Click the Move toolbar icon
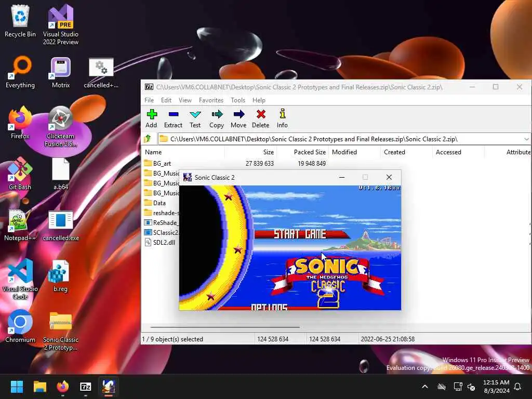Image resolution: width=532 pixels, height=399 pixels. [238, 118]
